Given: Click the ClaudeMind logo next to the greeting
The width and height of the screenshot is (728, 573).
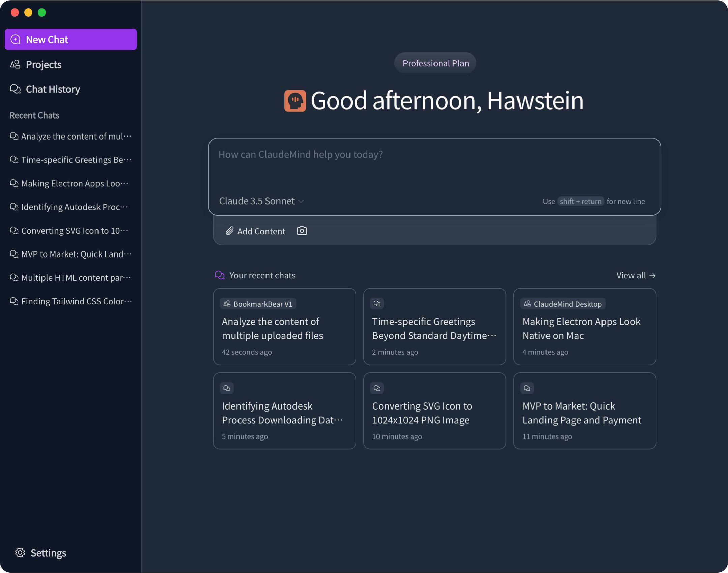Looking at the screenshot, I should pyautogui.click(x=295, y=100).
